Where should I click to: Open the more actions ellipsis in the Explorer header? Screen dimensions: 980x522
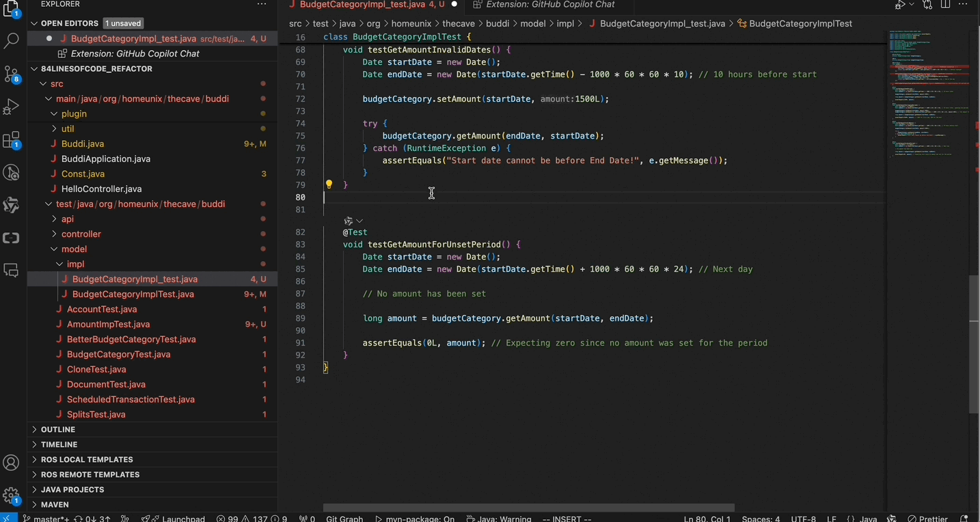pyautogui.click(x=261, y=5)
